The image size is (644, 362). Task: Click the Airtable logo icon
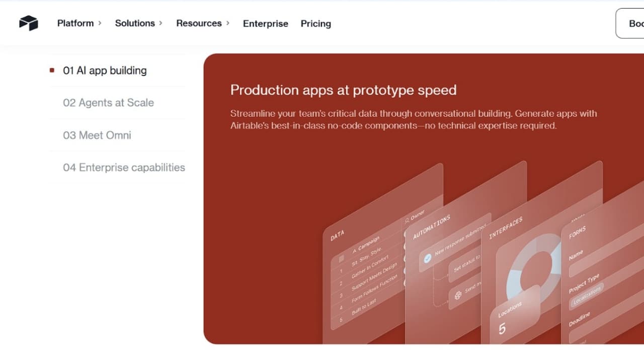coord(29,23)
